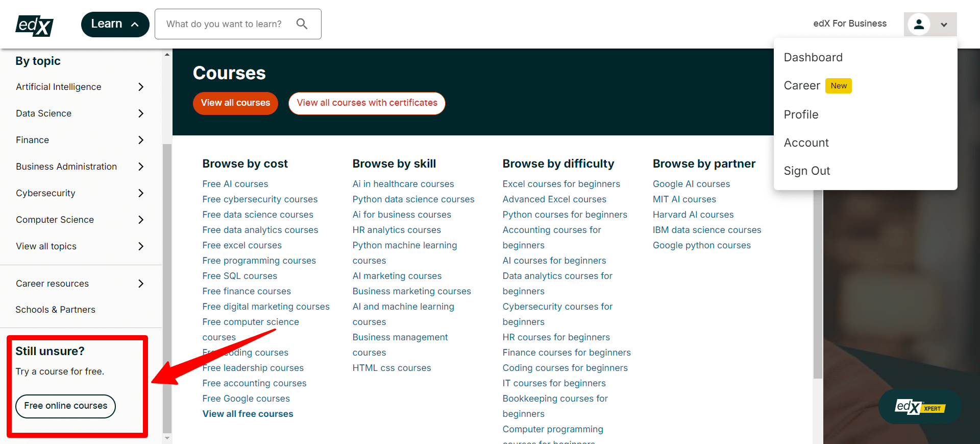Expand the Finance topic
The height and width of the screenshot is (444, 980).
point(80,140)
